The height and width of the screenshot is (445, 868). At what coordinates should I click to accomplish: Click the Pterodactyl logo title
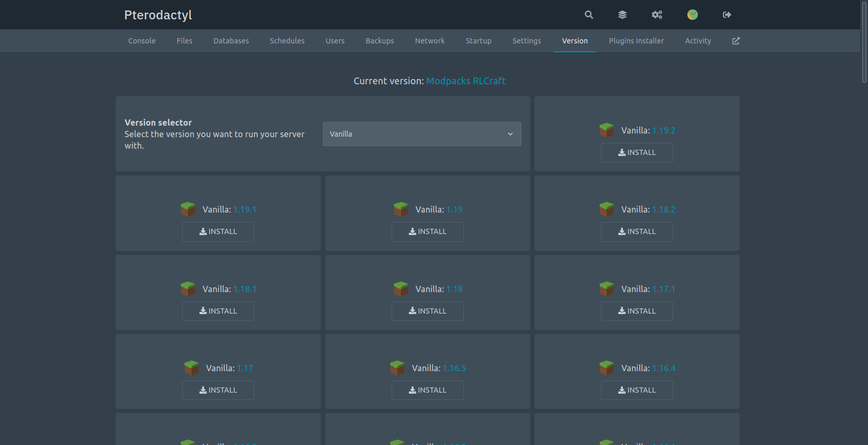(158, 15)
